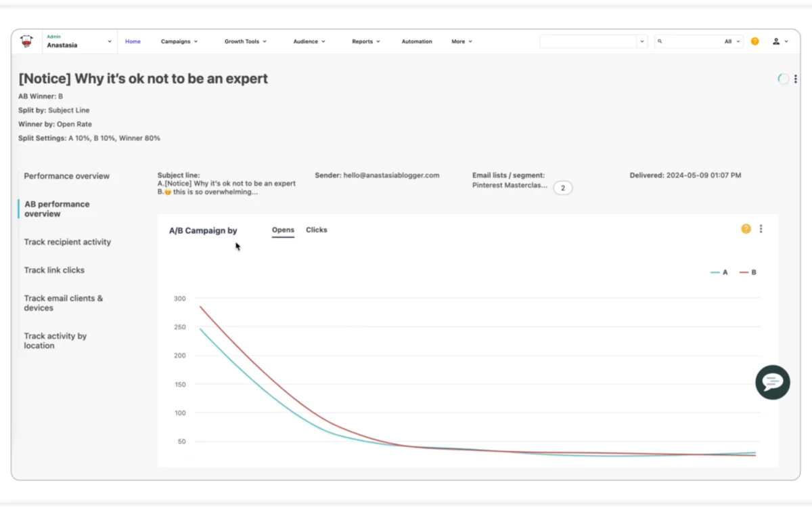Click the 'AB Winner: B' text

pyautogui.click(x=41, y=96)
